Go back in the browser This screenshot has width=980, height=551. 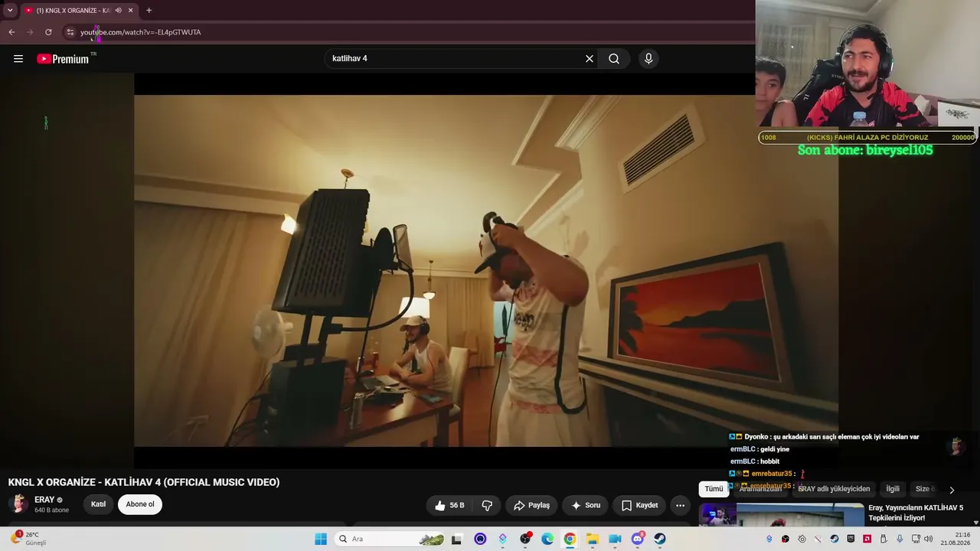tap(11, 32)
